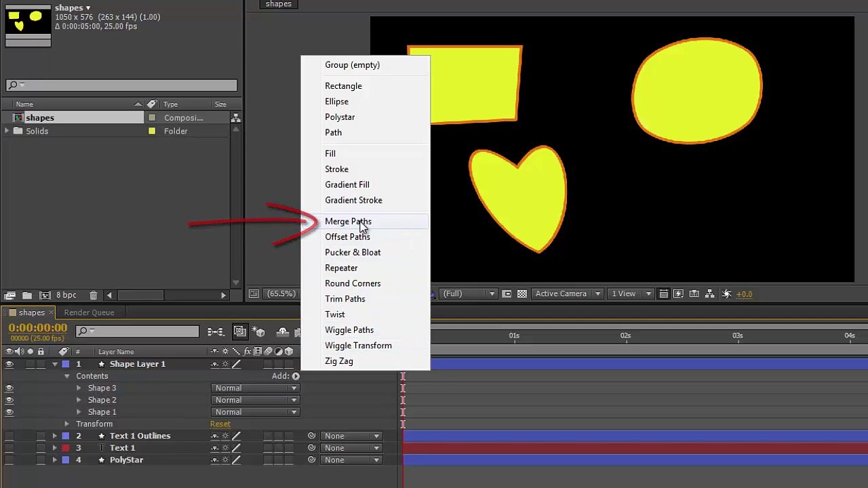
Task: Open blend mode dropdown for Shape 2
Action: click(x=256, y=400)
